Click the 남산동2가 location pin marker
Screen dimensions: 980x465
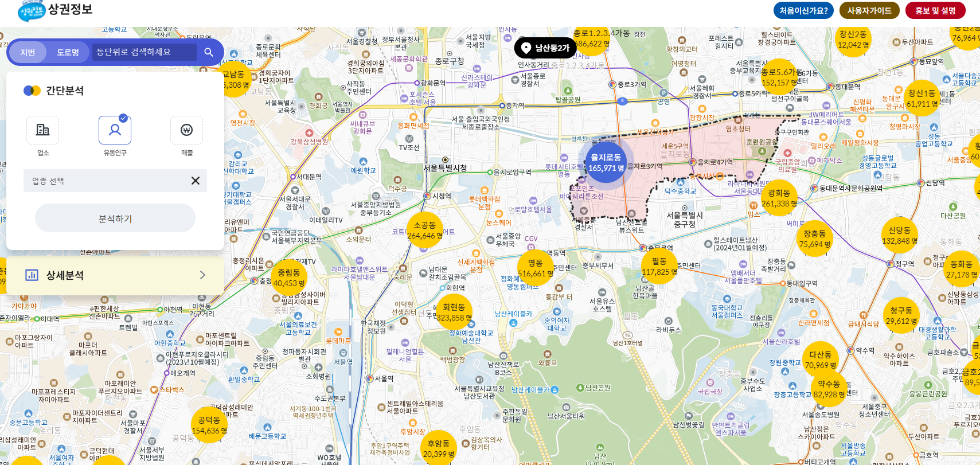tap(546, 48)
